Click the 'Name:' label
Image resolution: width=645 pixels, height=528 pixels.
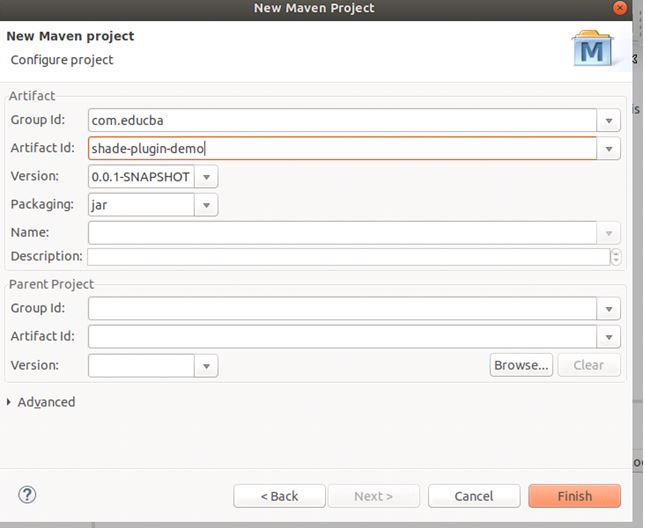coord(30,232)
